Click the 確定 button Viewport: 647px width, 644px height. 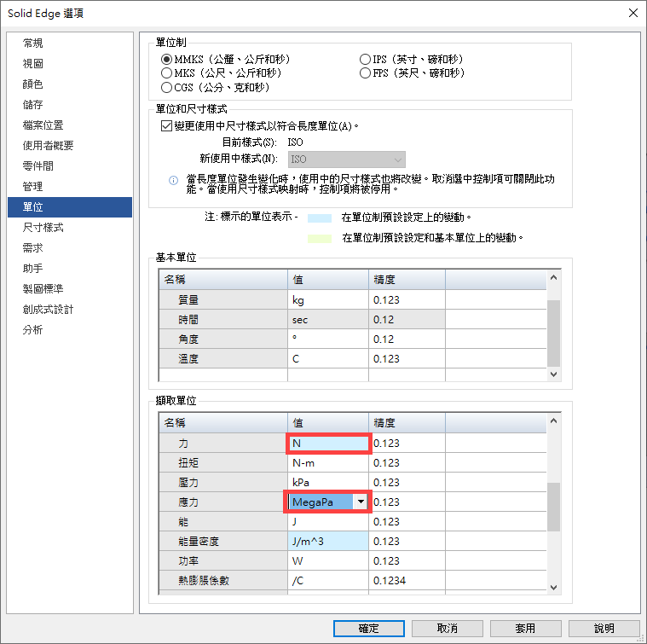click(368, 629)
